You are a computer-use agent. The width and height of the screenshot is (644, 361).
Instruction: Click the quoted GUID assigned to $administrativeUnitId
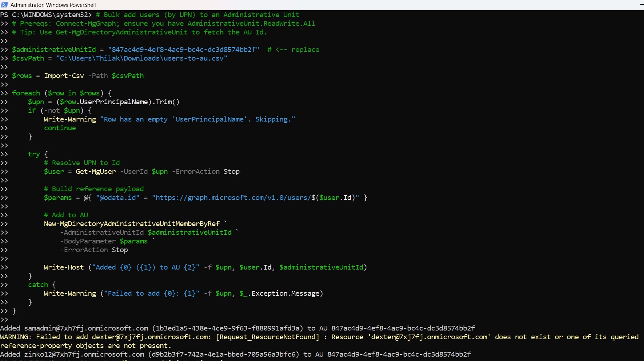coord(184,50)
